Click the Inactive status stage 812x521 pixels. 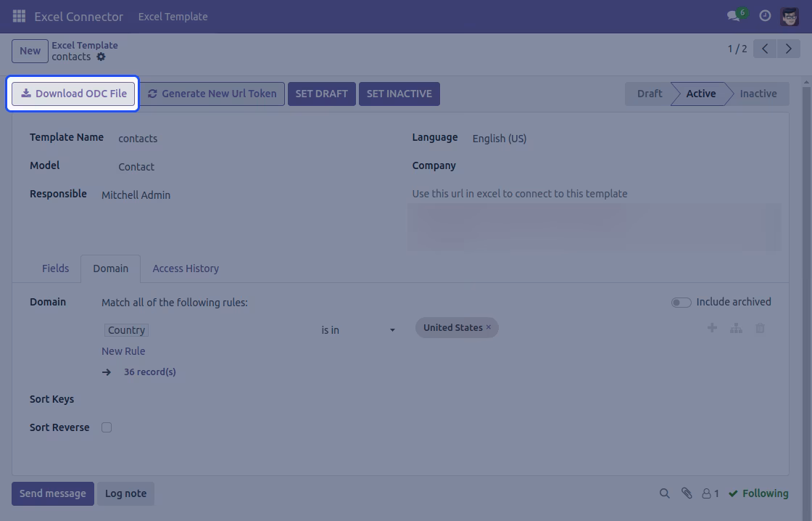pyautogui.click(x=758, y=94)
